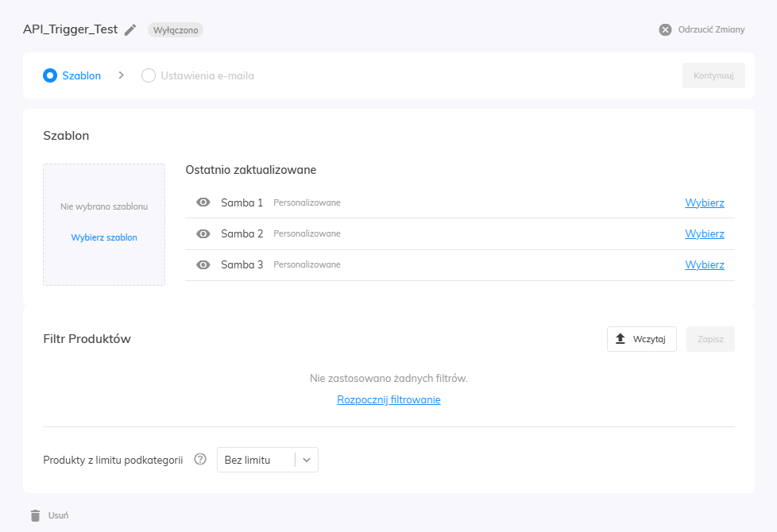Click Odrzucić Zmiany to discard changes

(711, 29)
